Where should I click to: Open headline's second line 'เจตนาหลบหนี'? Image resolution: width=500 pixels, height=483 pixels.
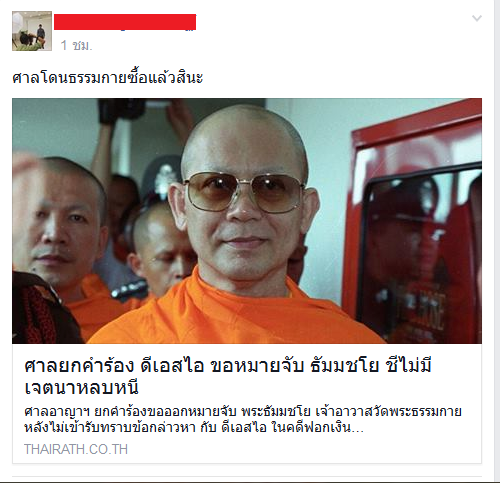coord(82,388)
